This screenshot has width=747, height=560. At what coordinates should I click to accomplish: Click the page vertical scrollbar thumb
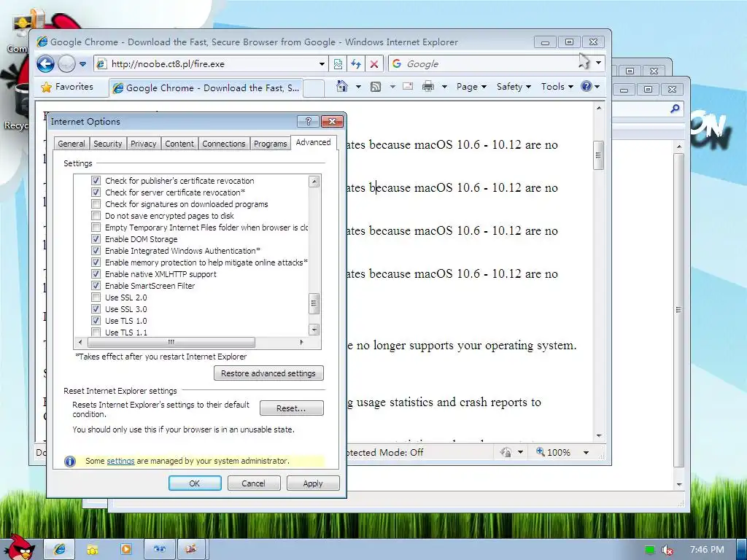point(598,155)
